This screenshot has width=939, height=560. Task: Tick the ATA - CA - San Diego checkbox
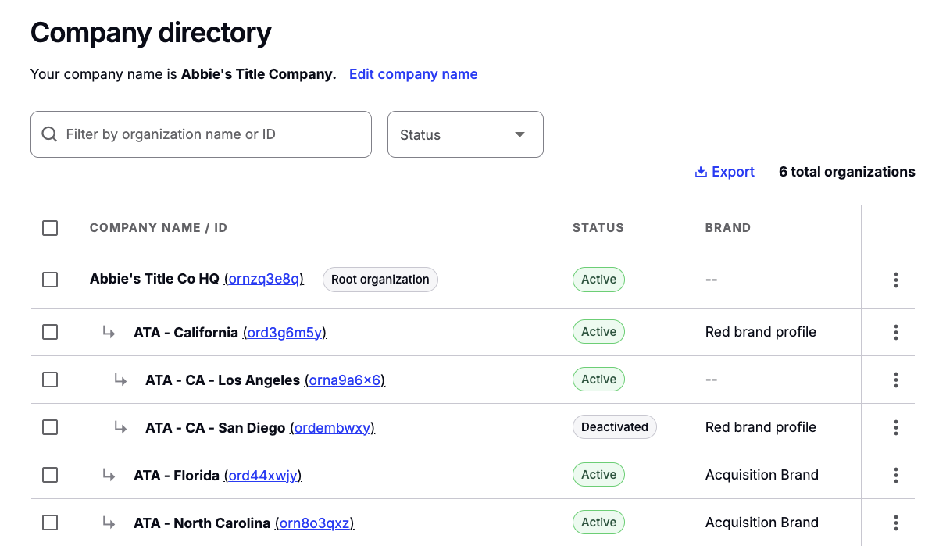click(x=50, y=427)
